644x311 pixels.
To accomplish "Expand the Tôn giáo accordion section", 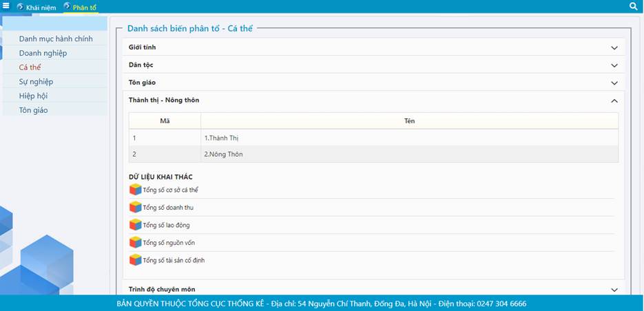I will pos(614,83).
